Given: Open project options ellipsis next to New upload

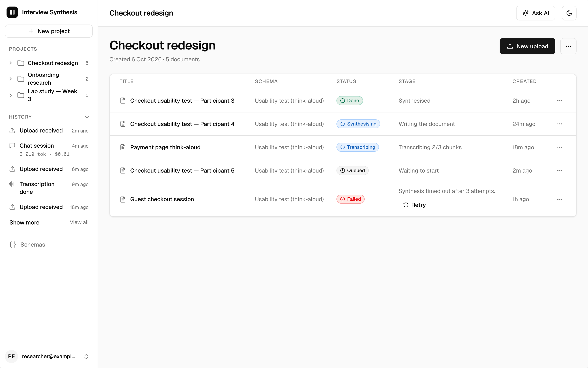Looking at the screenshot, I should click(568, 46).
